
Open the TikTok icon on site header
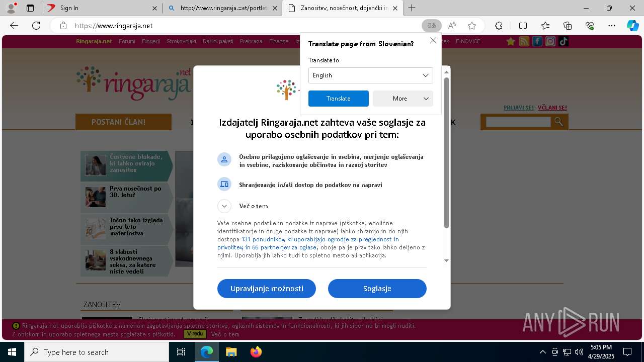563,41
